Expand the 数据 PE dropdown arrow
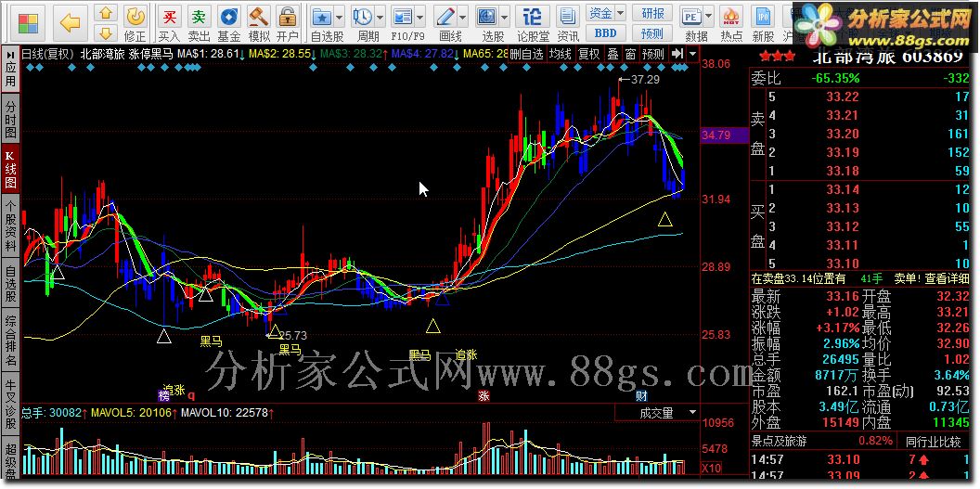The height and width of the screenshot is (489, 980). point(708,16)
